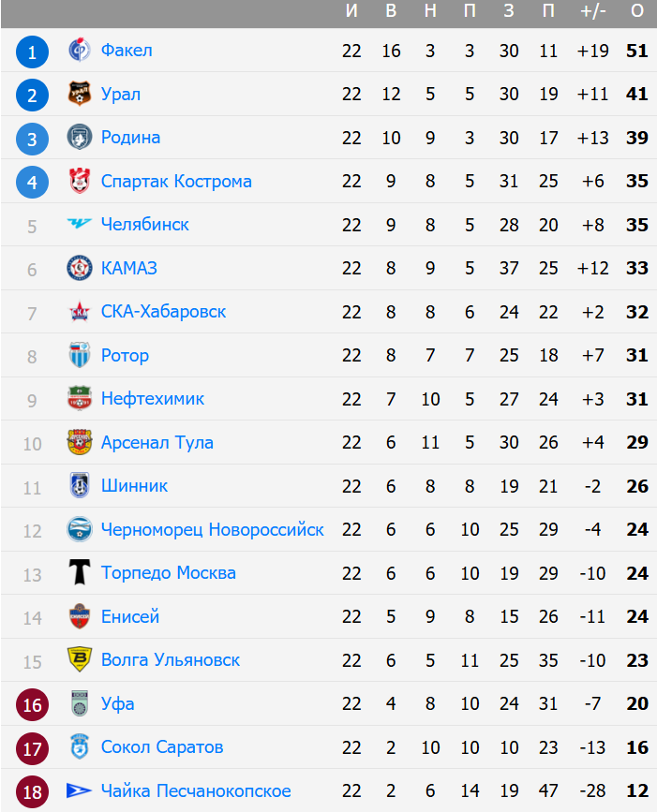
Task: Click the '+/-' goal difference column header
Action: click(593, 11)
